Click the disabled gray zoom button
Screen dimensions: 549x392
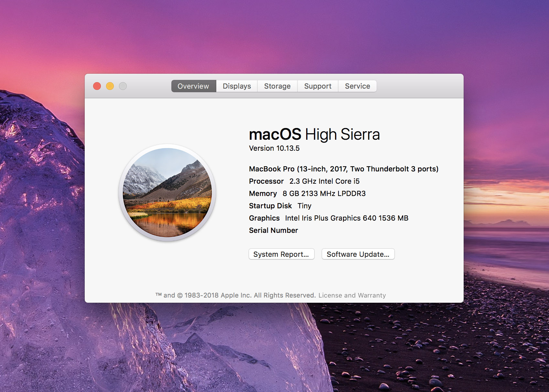coord(123,86)
